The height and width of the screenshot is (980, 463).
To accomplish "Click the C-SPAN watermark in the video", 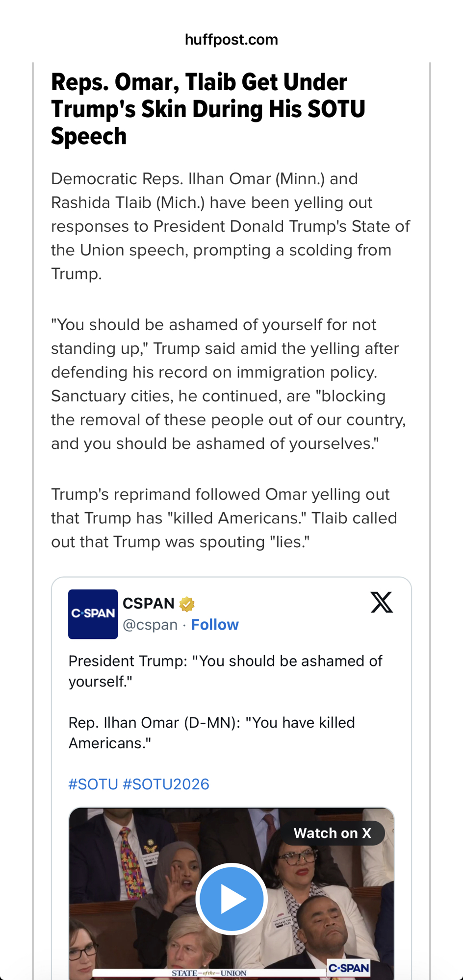I will pos(349,968).
